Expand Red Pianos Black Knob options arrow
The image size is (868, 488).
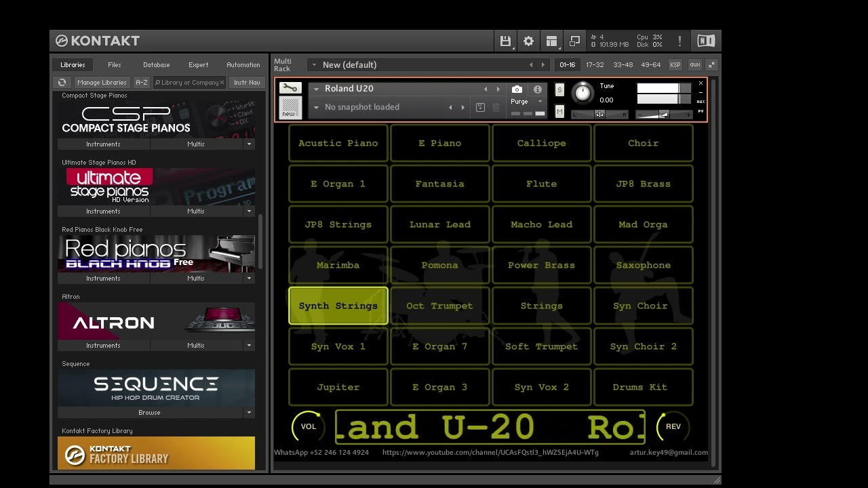[249, 279]
